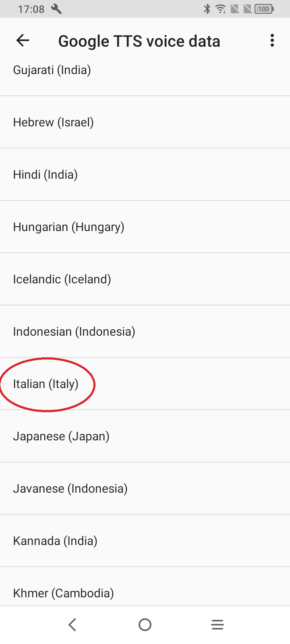Viewport: 290px width, 644px height.
Task: Open Hindi (India) language entry
Action: [145, 174]
